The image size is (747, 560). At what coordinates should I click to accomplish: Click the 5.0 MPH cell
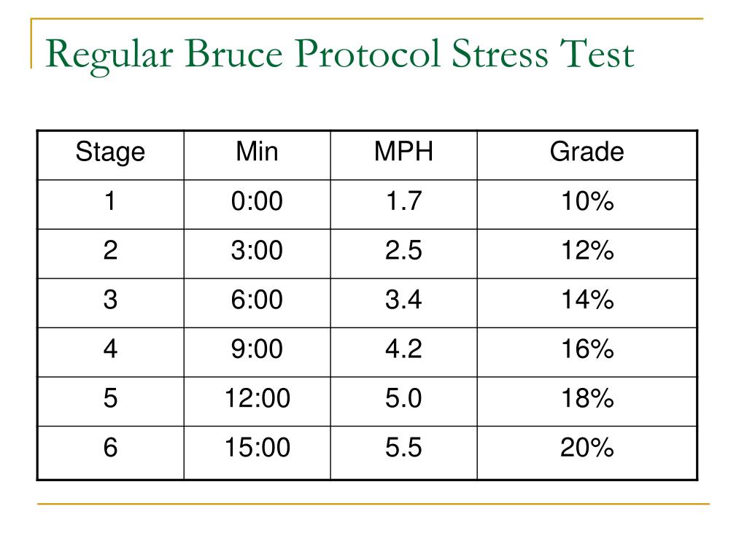coord(403,399)
